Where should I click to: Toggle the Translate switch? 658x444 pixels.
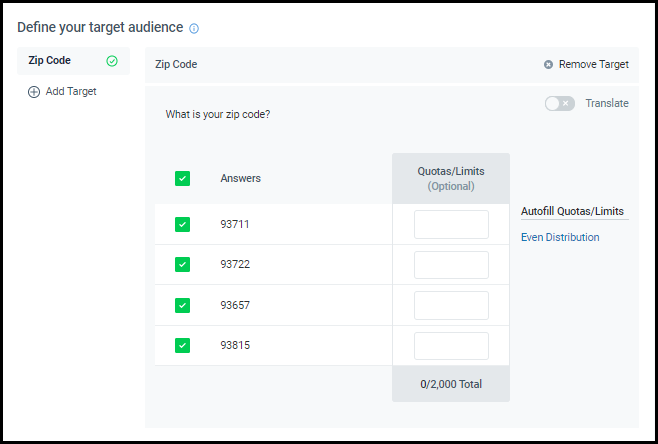click(559, 103)
